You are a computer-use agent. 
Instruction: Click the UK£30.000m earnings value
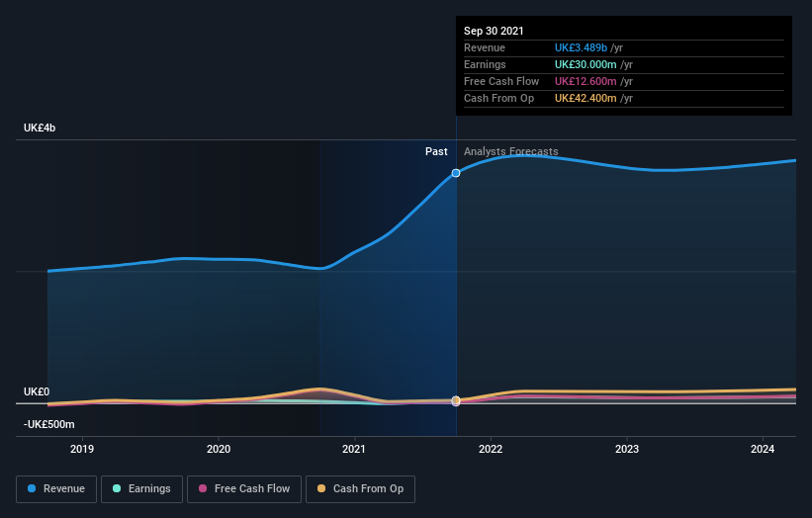pos(586,64)
